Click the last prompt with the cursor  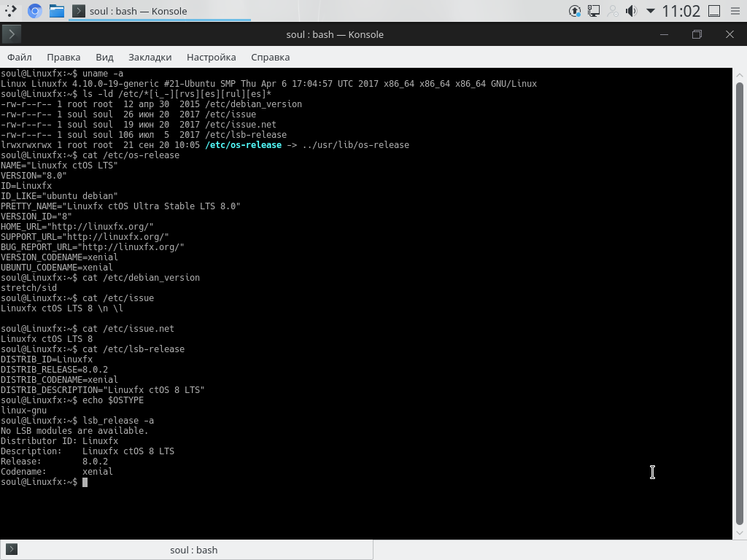(x=44, y=482)
